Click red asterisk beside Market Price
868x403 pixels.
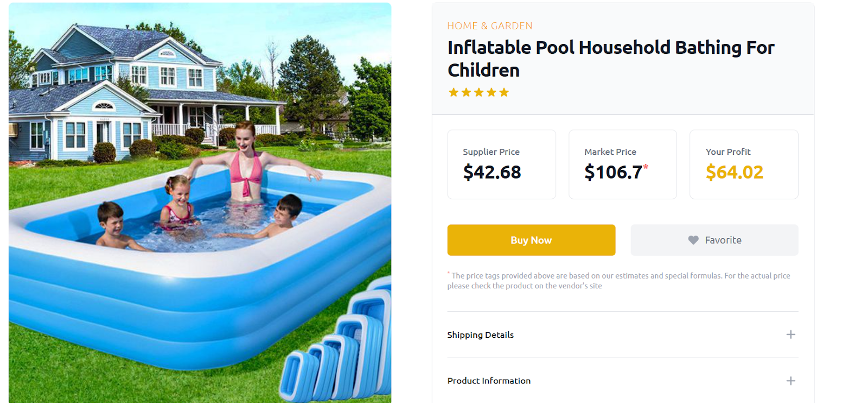tap(646, 167)
